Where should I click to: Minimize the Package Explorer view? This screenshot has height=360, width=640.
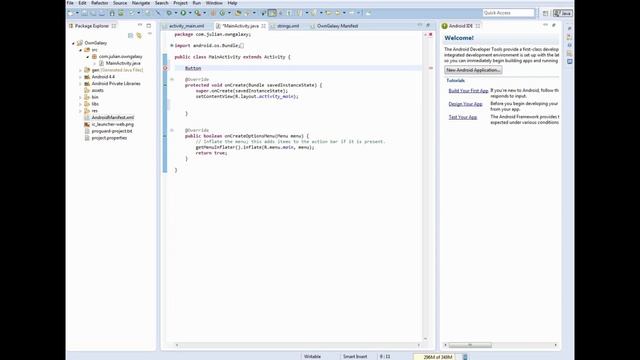coord(140,25)
